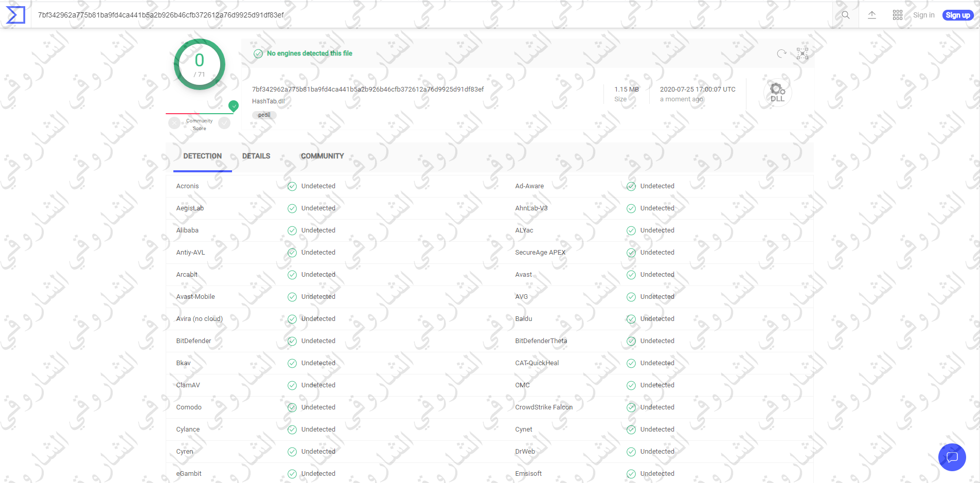Image resolution: width=980 pixels, height=483 pixels.
Task: Click the Undetected result for ClamAV
Action: point(318,385)
